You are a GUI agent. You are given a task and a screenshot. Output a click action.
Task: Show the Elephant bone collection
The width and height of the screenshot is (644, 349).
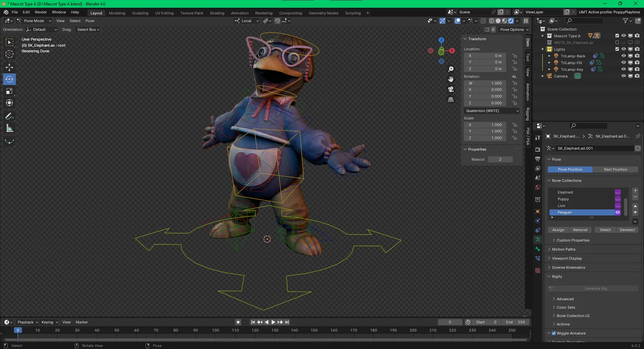click(617, 192)
